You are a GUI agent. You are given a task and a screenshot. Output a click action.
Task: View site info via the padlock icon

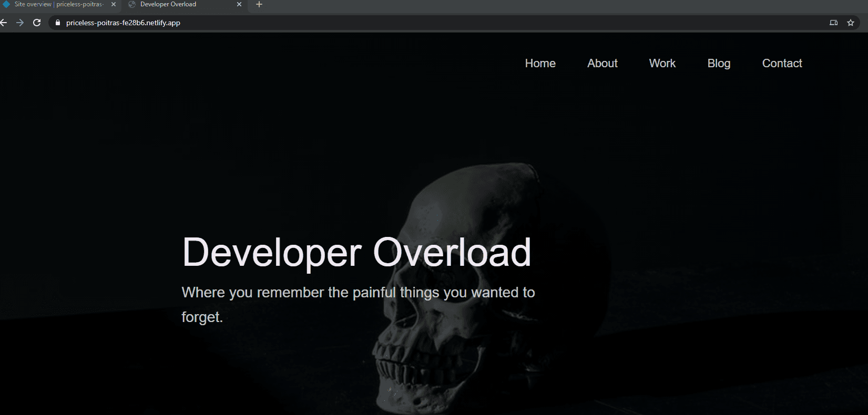coord(58,23)
